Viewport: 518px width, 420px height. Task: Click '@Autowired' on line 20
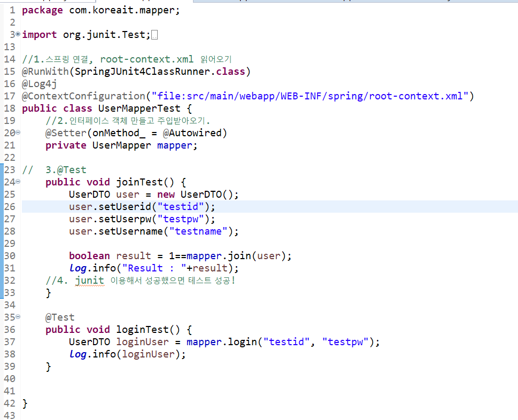(192, 133)
